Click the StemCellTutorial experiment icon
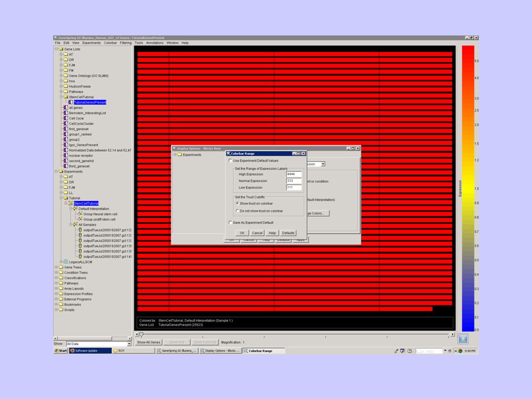 click(70, 203)
